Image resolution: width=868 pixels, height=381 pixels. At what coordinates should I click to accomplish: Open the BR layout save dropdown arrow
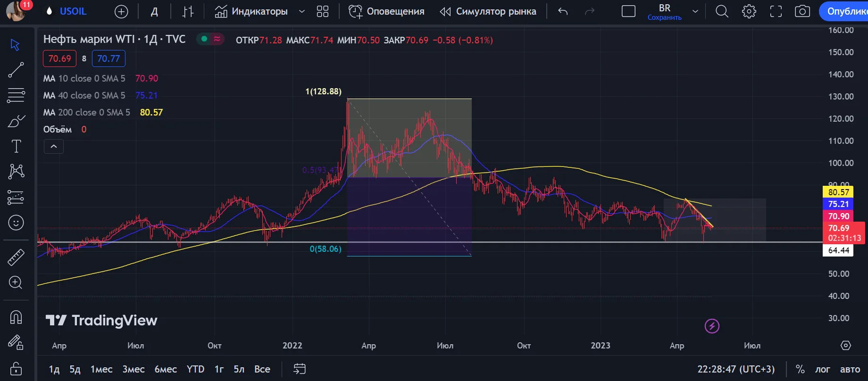[x=695, y=12]
